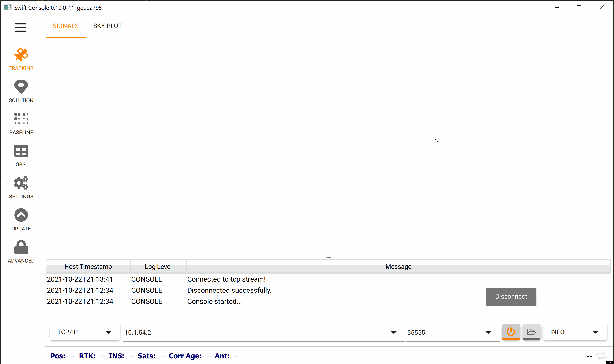Open the Update panel

pyautogui.click(x=21, y=220)
